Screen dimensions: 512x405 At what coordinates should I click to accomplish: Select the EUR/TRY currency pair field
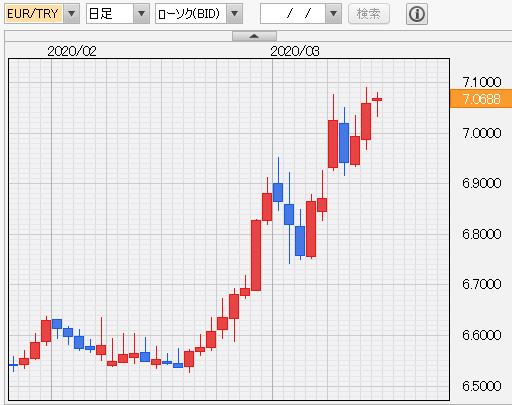point(34,14)
